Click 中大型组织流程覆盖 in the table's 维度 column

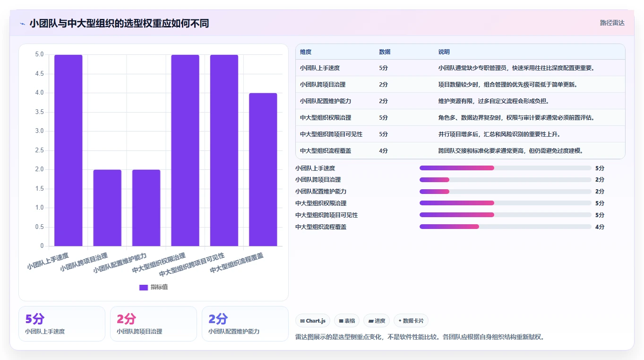coord(326,150)
